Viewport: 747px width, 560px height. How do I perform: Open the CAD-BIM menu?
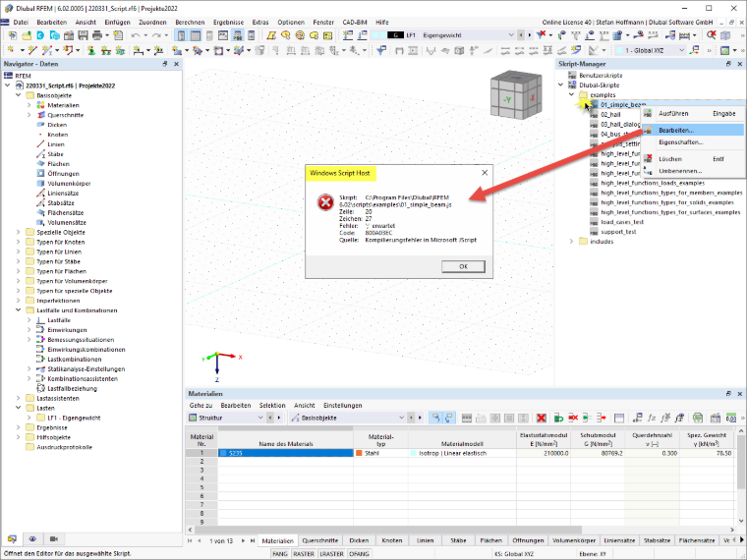pyautogui.click(x=355, y=22)
